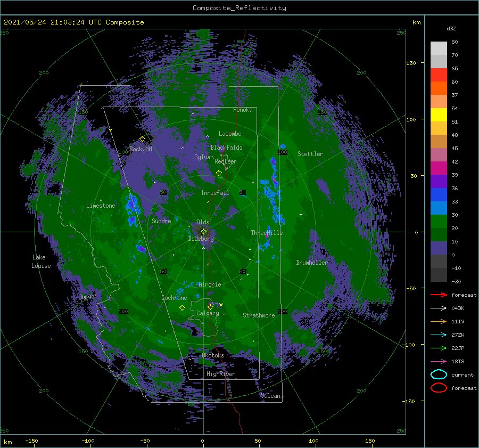Select the slate purple swatch between 10 and 0
Image resolution: width=479 pixels, height=448 pixels.
[x=439, y=248]
